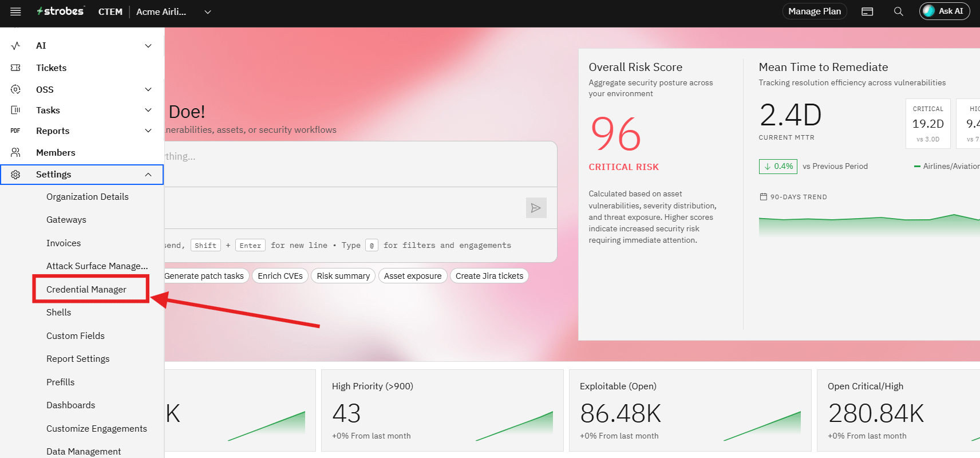
Task: Open Data Management settings
Action: (84, 451)
